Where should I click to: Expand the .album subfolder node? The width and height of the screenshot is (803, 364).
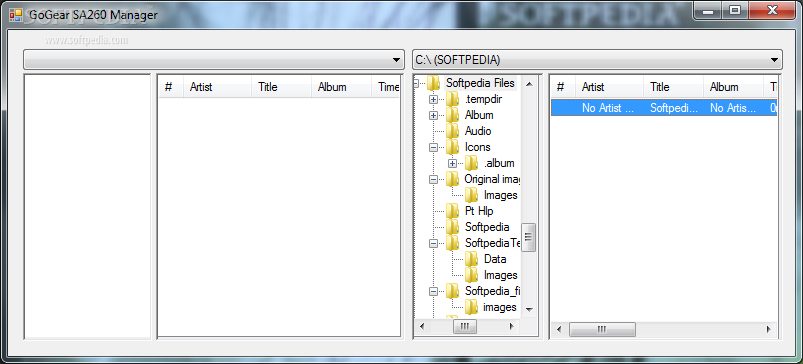452,163
